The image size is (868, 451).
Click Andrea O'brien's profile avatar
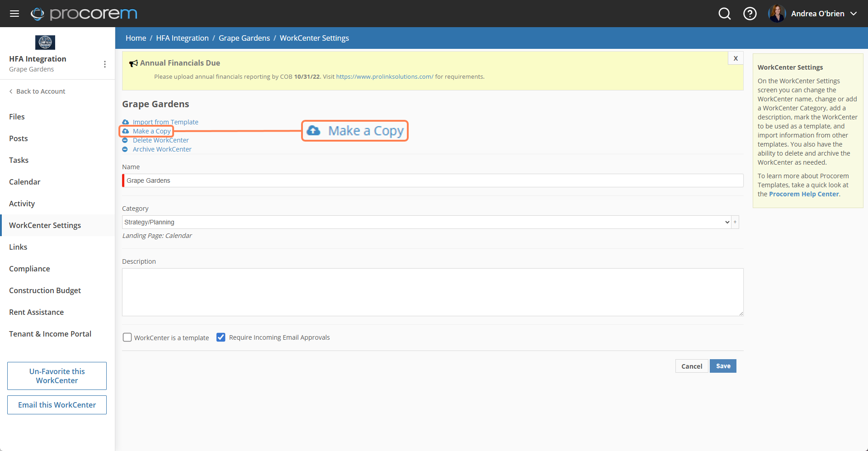pyautogui.click(x=777, y=14)
